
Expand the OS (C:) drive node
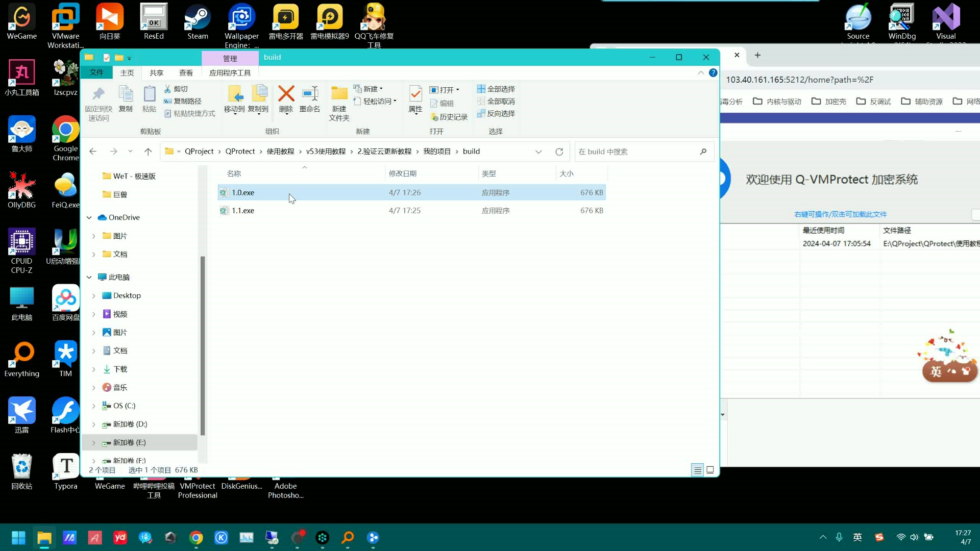coord(94,406)
